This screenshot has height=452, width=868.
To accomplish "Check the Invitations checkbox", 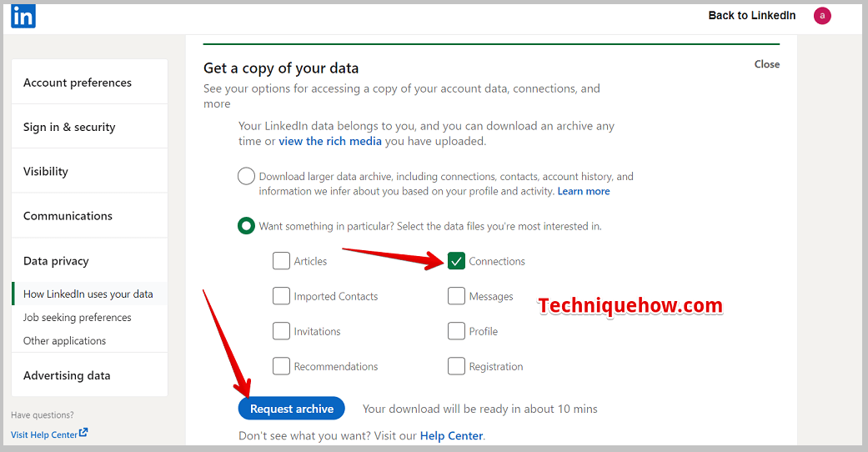I will click(x=281, y=331).
